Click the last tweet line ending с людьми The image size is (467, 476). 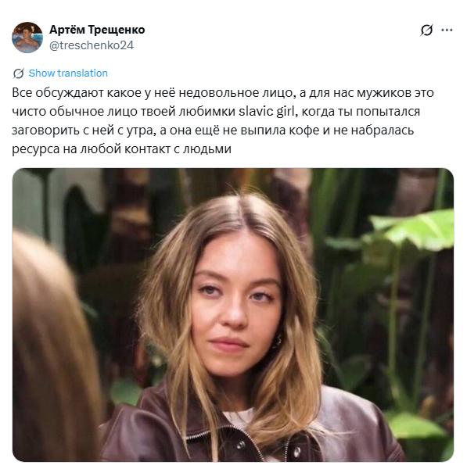[x=121, y=149]
